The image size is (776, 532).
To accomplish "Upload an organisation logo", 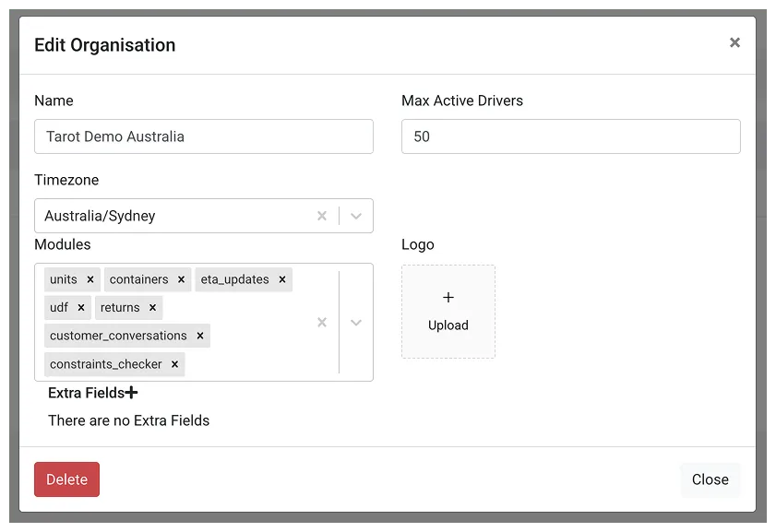I will [x=448, y=312].
